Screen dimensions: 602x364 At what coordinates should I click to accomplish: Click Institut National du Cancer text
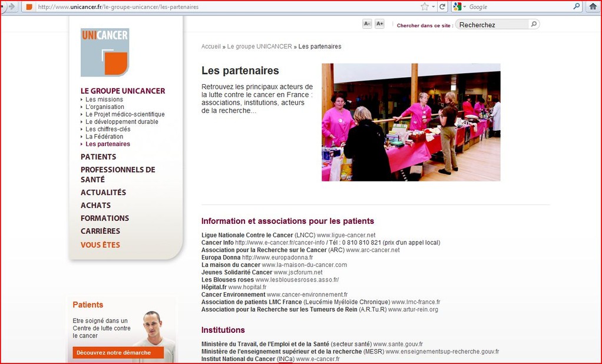[238, 359]
